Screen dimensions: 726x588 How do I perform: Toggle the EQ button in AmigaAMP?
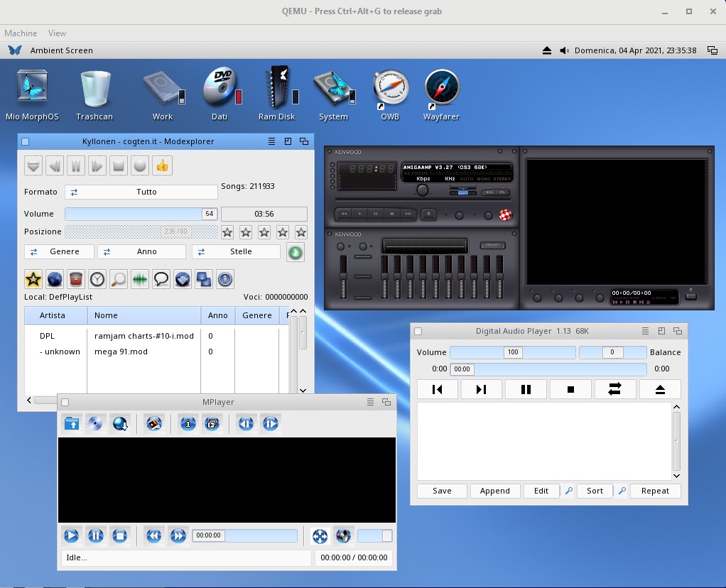(x=489, y=192)
